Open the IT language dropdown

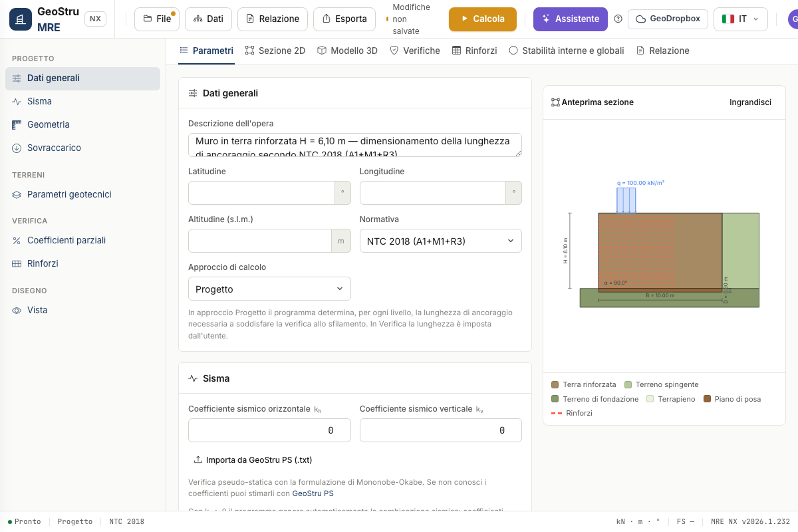tap(741, 19)
